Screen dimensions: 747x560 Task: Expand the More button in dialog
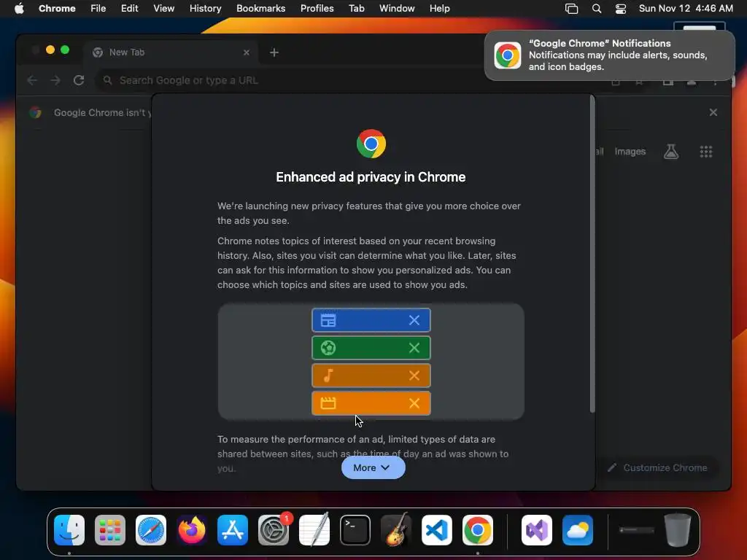click(x=373, y=467)
